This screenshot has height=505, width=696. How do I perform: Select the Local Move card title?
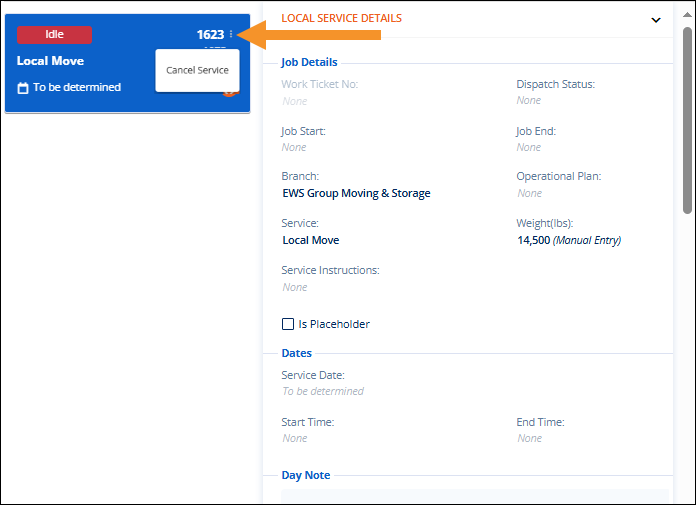pos(50,61)
